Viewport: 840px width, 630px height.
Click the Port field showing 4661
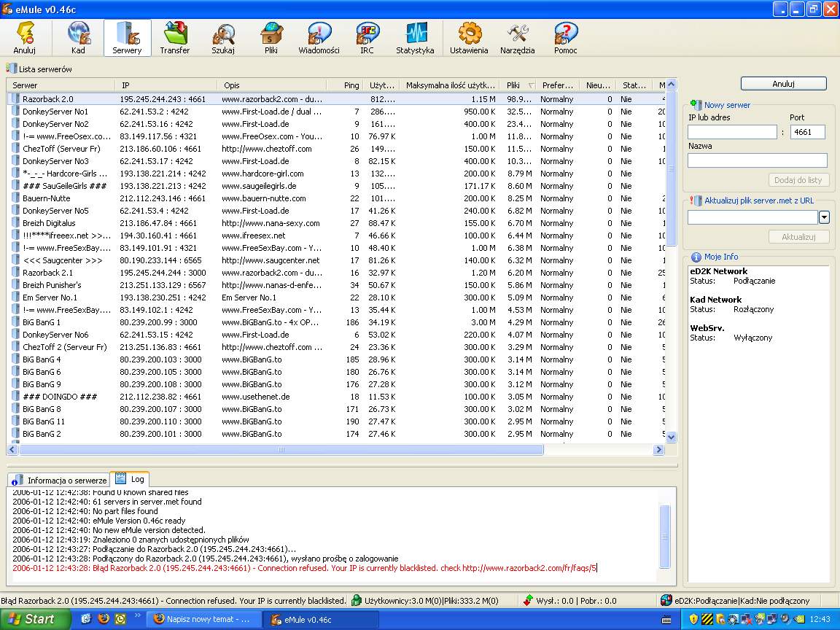807,132
